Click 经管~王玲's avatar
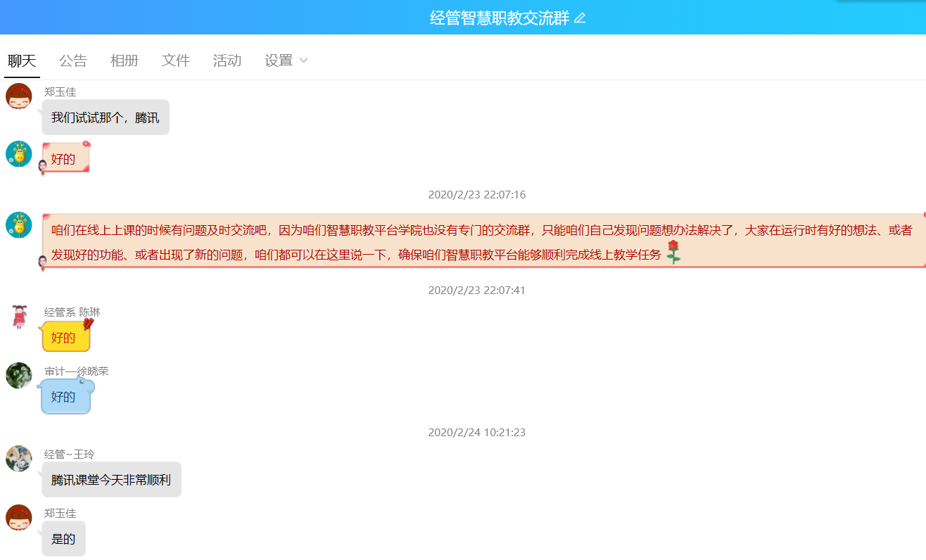This screenshot has height=560, width=926. (19, 459)
